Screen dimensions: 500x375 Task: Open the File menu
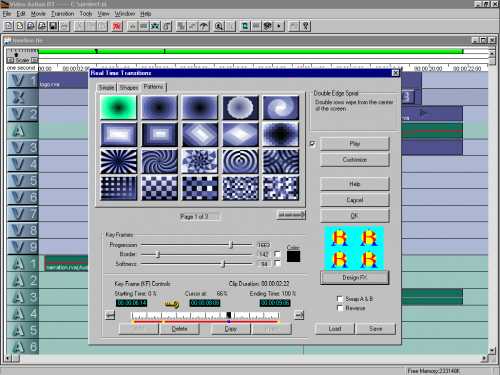(7, 14)
